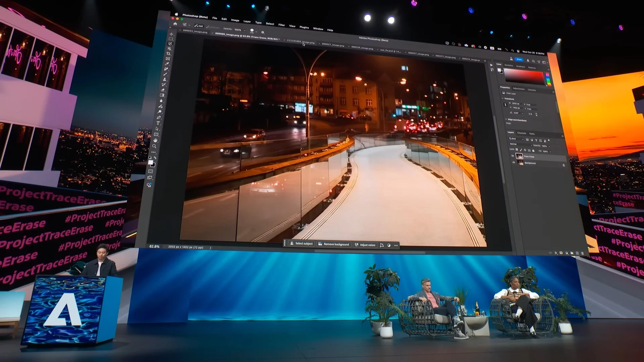This screenshot has width=644, height=362.
Task: Click Select subject button
Action: click(x=301, y=244)
